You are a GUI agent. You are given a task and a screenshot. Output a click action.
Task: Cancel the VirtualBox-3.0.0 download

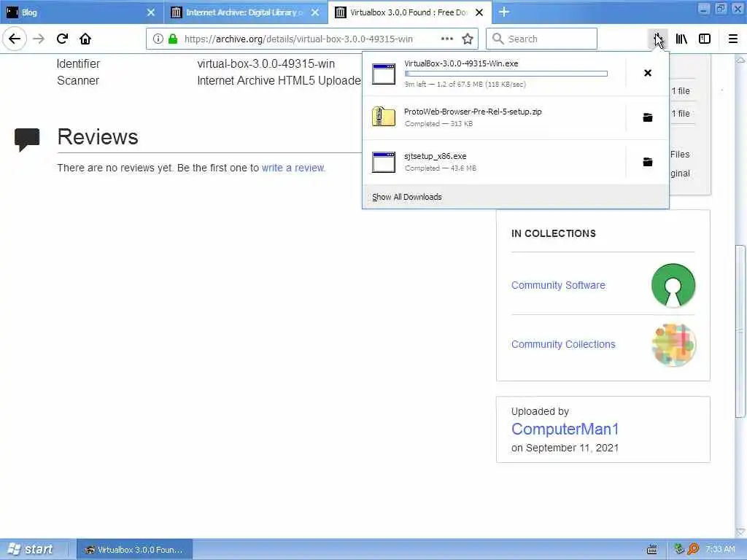pyautogui.click(x=648, y=73)
